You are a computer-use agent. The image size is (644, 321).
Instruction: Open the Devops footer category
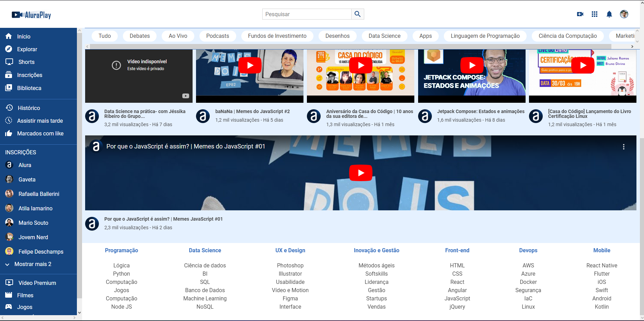[528, 250]
